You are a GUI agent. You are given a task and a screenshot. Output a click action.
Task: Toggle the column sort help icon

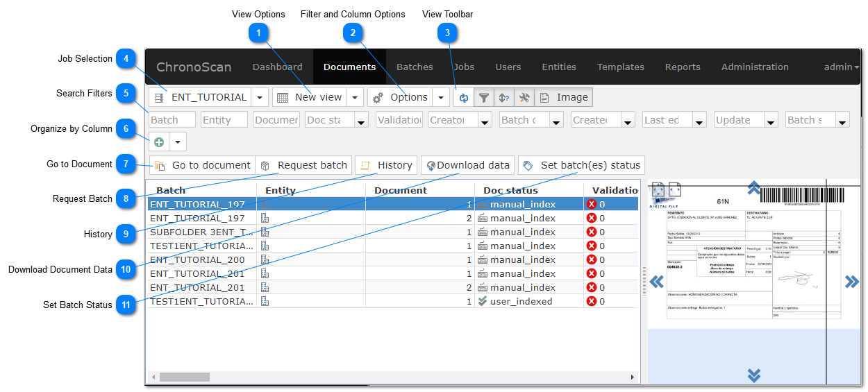[504, 97]
